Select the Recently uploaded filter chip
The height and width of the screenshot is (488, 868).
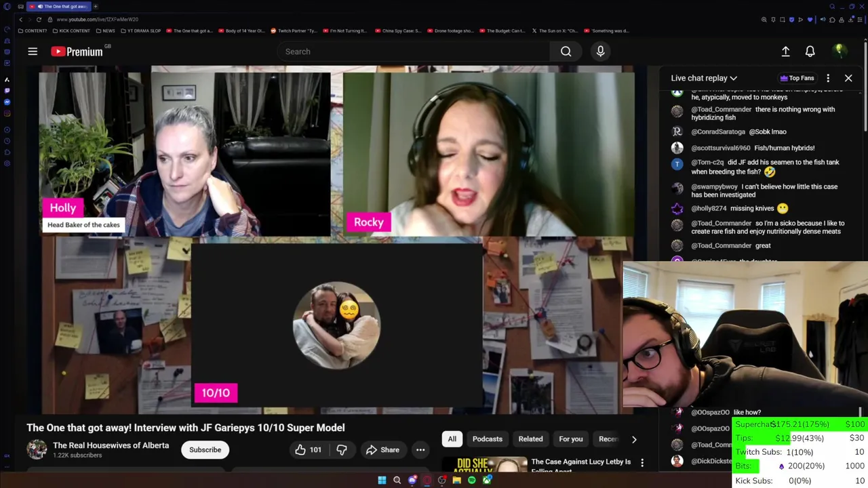pyautogui.click(x=607, y=439)
